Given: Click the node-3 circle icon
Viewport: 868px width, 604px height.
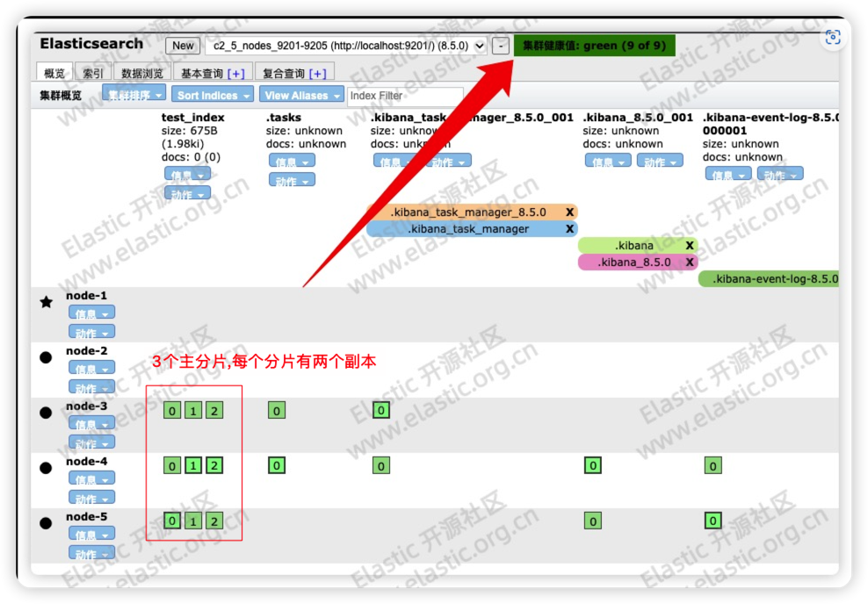Looking at the screenshot, I should point(46,413).
